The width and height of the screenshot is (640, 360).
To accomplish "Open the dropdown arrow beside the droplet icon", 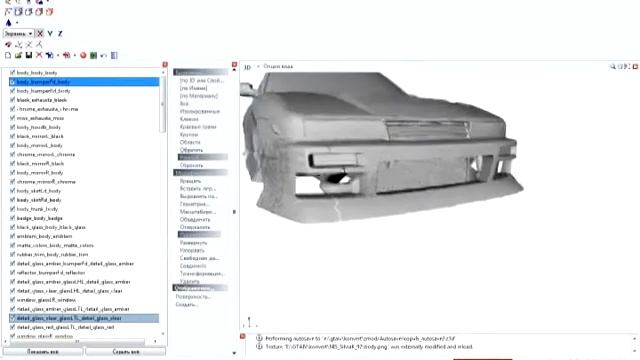I will 17,23.
